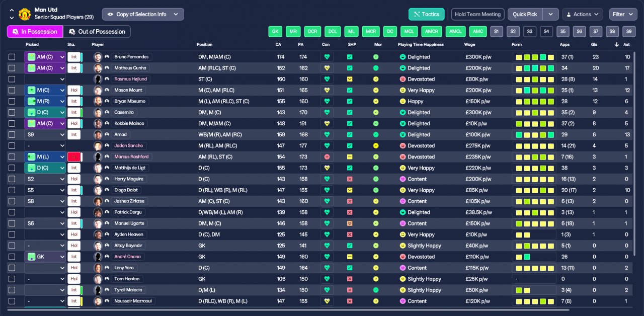The height and width of the screenshot is (316, 644).
Task: Click Manuel Ugarte's orange sharpness icon
Action: pyautogui.click(x=350, y=223)
